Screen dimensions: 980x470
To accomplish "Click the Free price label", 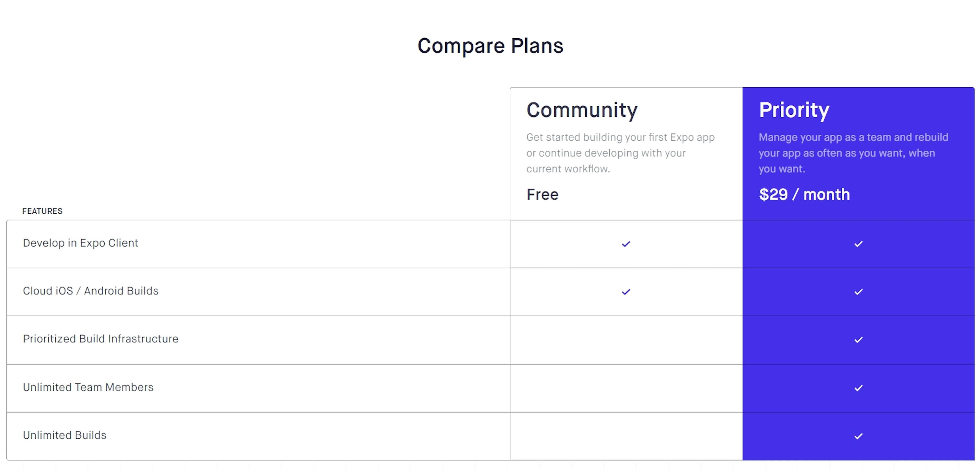I will (x=543, y=195).
